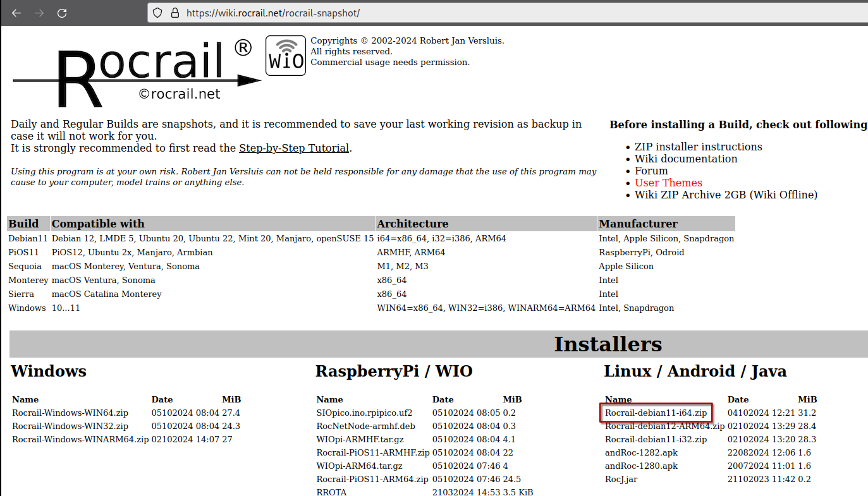Click the padlock site security icon
Viewport: 868px width, 496px height.
point(173,13)
